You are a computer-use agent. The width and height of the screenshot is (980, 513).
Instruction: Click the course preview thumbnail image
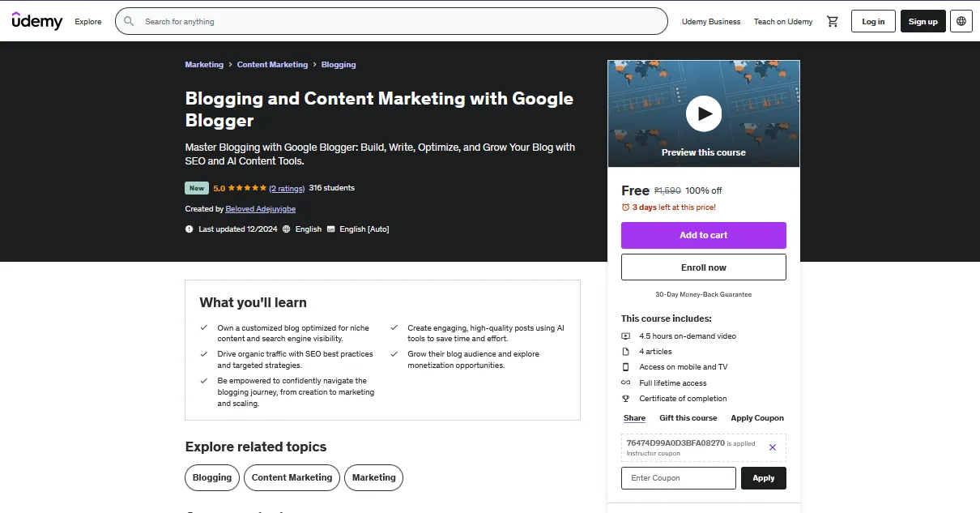(x=704, y=113)
